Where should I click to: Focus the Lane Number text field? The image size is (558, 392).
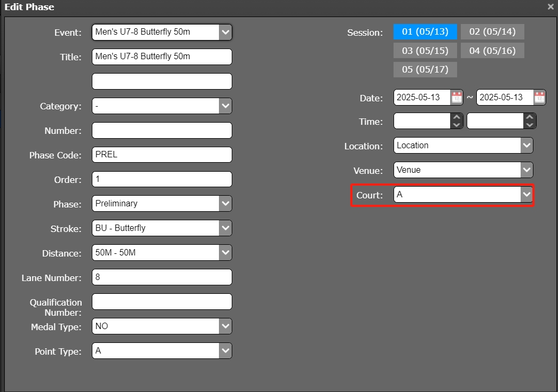coord(162,277)
